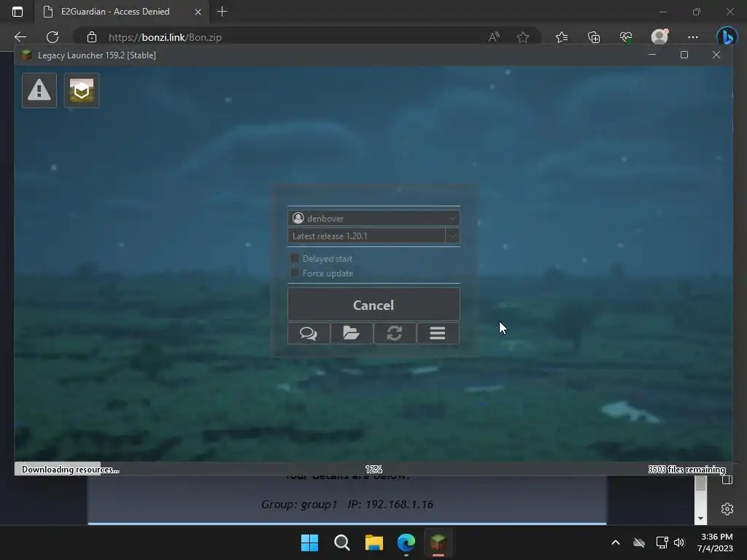Open Edge sidebar settings gear
The image size is (747, 560).
click(727, 509)
